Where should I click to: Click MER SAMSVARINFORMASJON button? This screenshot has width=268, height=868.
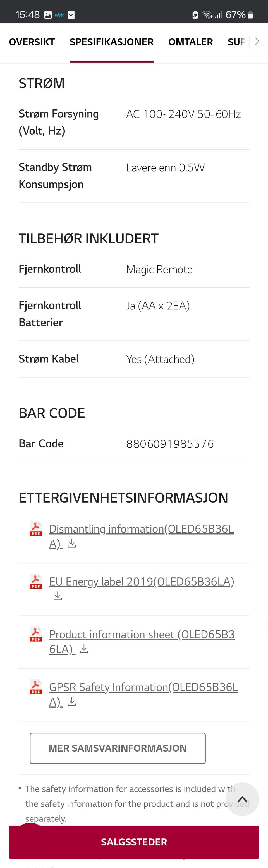(118, 748)
